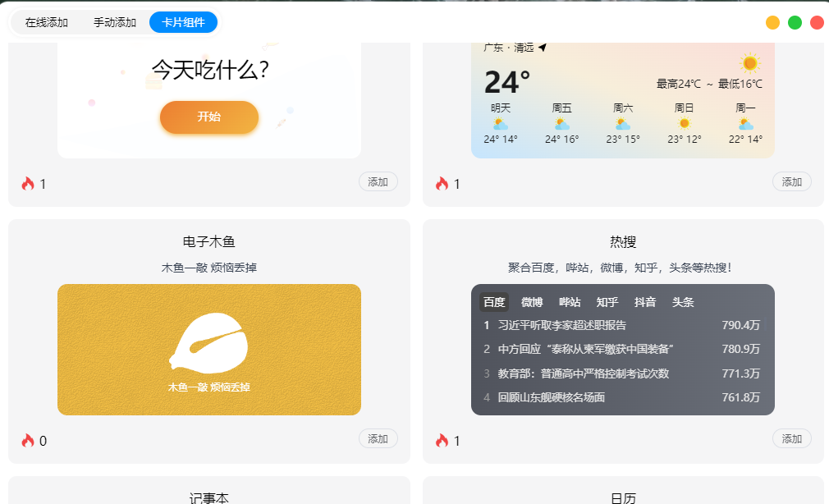Click the yellow minimize window button
This screenshot has height=504, width=829.
(772, 22)
